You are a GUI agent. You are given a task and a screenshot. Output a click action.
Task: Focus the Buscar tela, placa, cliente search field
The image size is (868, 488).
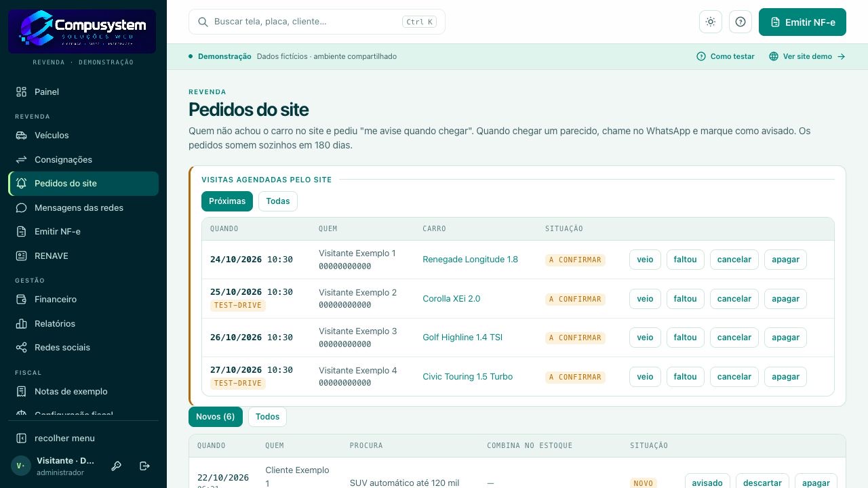click(x=317, y=22)
